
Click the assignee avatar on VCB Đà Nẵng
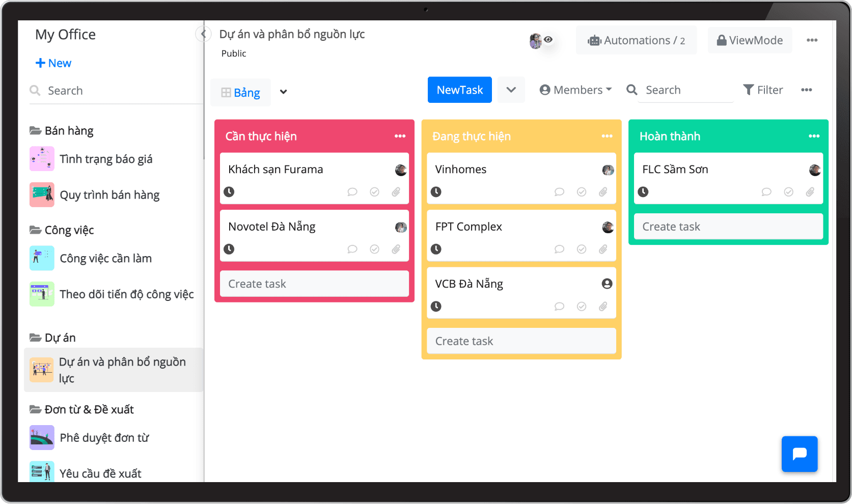607,284
